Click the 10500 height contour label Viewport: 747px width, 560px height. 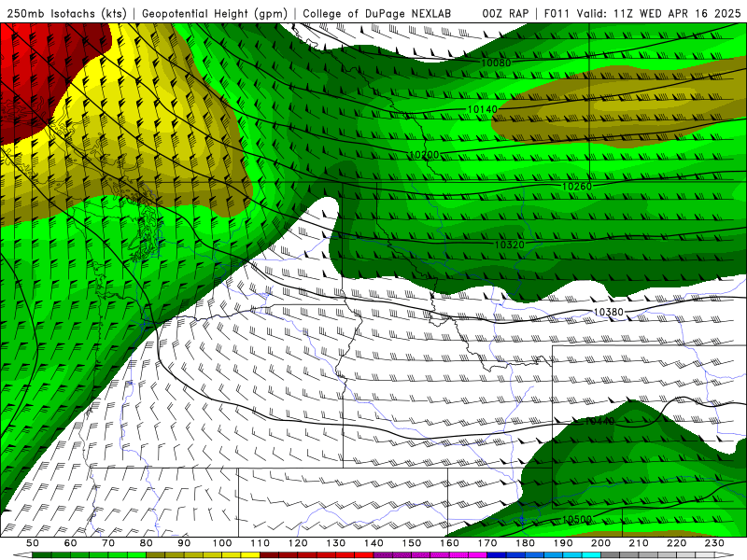point(577,520)
